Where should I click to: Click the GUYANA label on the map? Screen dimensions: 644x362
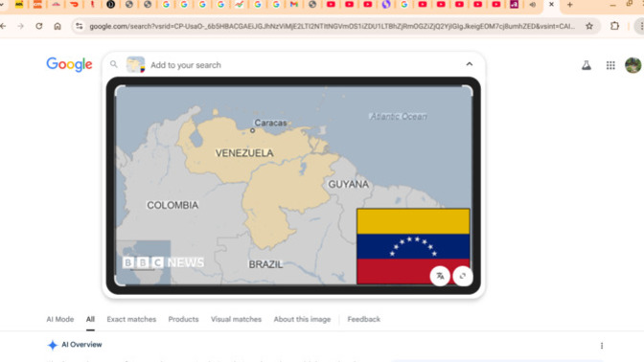tap(348, 184)
